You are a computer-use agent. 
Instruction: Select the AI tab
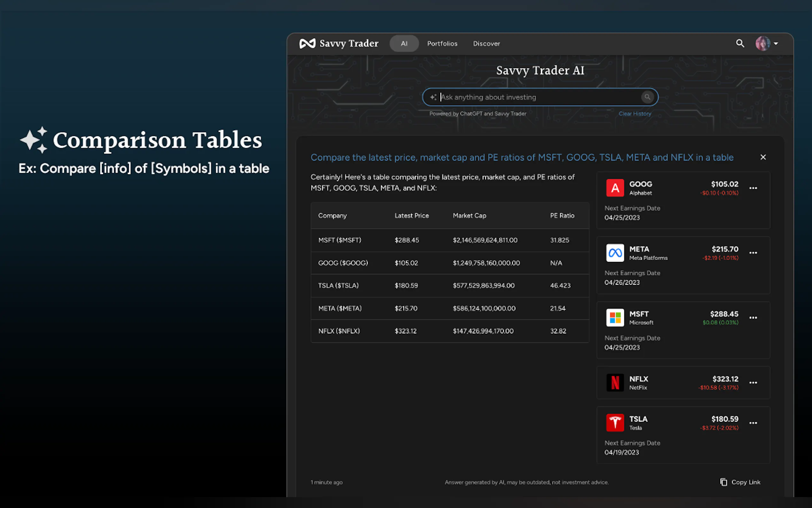click(x=404, y=44)
